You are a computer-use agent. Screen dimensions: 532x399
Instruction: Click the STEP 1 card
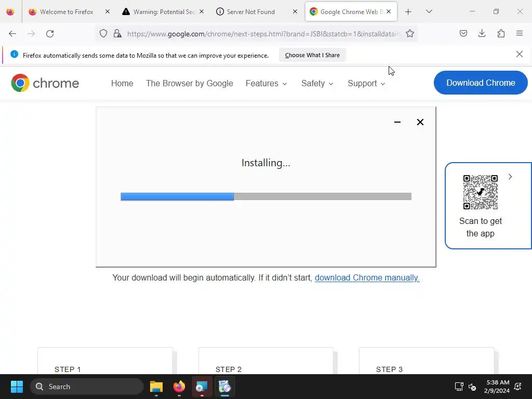(x=105, y=361)
